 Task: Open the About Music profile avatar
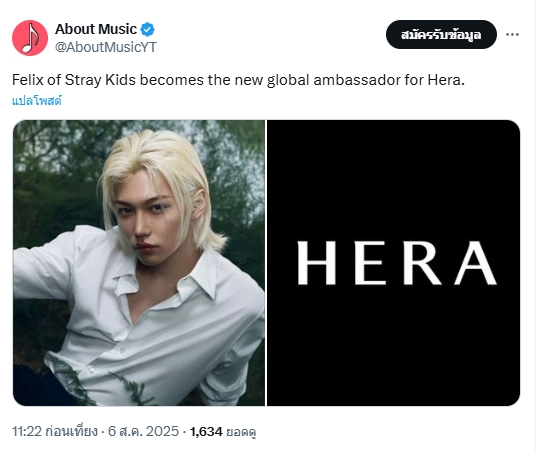[30, 38]
